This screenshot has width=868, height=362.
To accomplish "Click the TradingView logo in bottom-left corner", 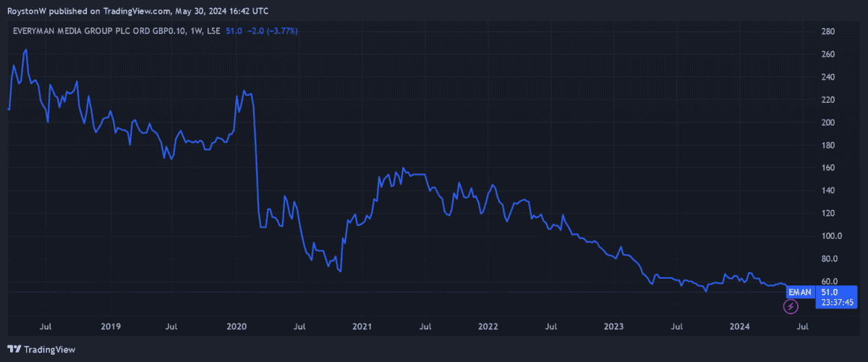I will (15, 349).
